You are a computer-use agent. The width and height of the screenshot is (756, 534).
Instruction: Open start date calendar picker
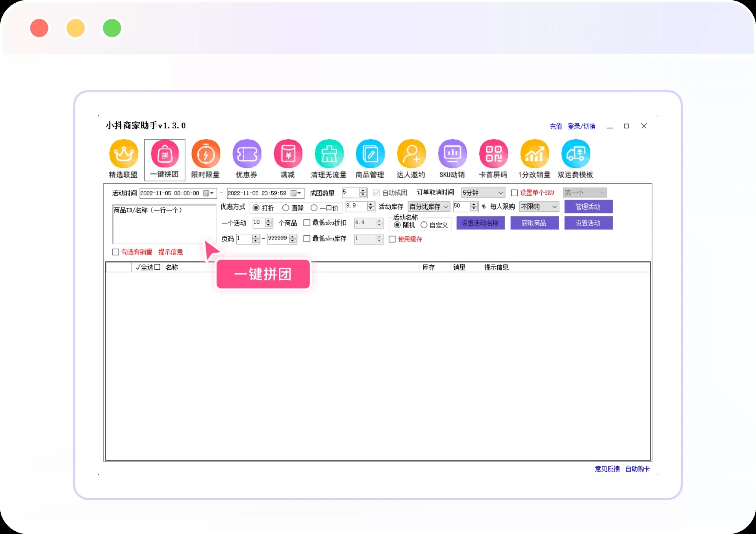(209, 193)
